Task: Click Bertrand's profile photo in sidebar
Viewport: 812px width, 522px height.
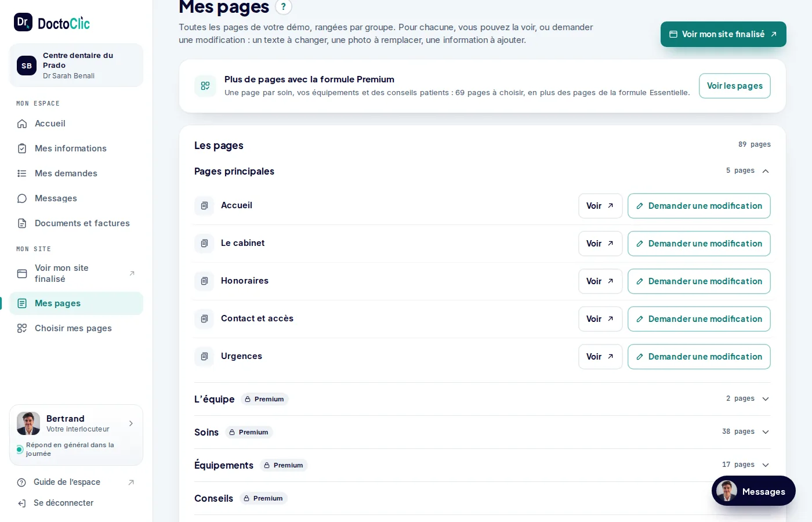Action: [28, 423]
